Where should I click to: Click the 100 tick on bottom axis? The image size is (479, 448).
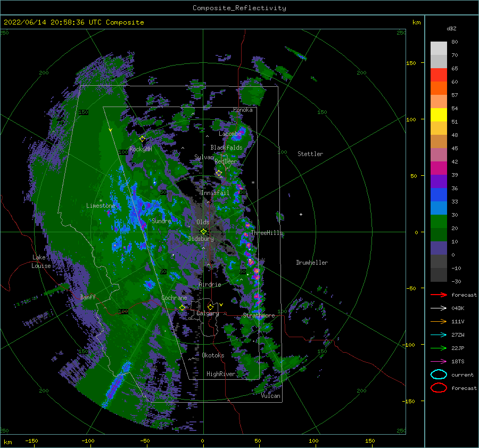pyautogui.click(x=313, y=441)
